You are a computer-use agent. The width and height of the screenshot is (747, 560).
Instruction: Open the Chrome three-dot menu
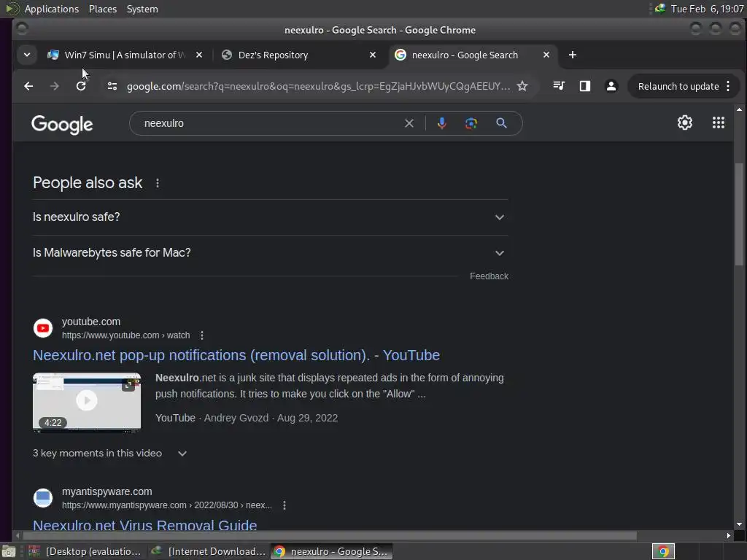(x=728, y=86)
